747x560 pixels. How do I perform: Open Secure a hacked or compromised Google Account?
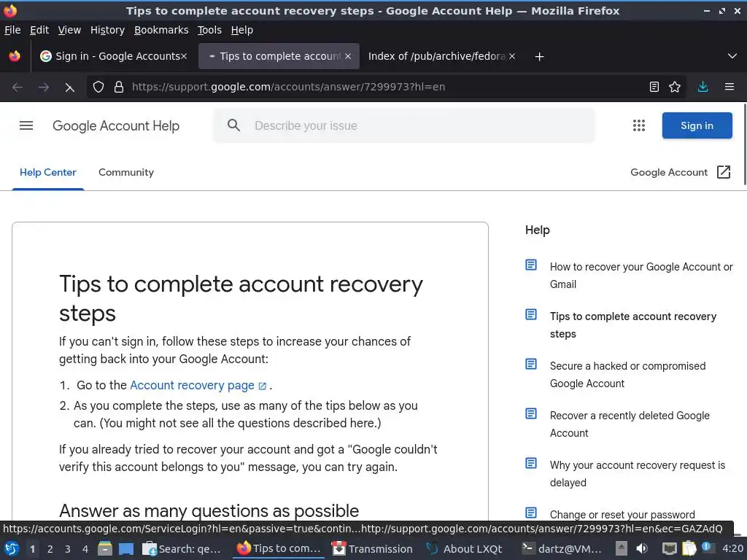627,375
